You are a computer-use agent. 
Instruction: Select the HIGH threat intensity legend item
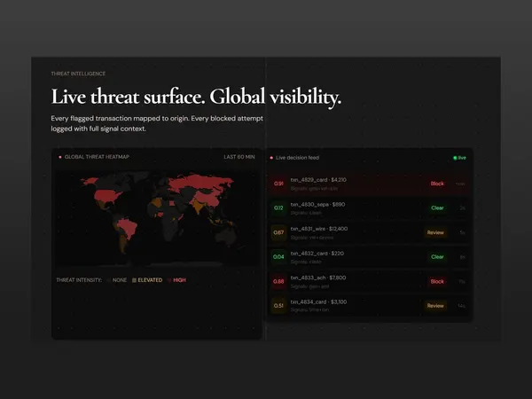pyautogui.click(x=176, y=280)
